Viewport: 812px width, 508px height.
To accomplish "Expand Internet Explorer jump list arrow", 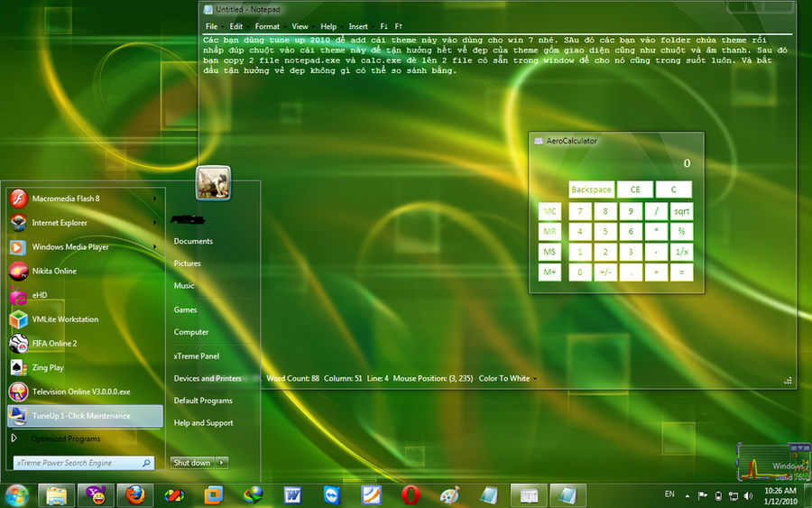I will [x=154, y=223].
